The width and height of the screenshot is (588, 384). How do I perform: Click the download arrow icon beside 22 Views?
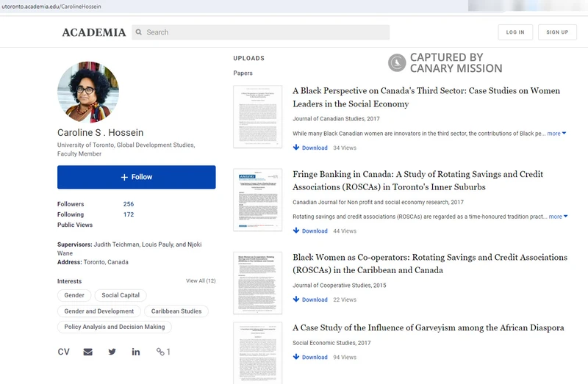296,299
